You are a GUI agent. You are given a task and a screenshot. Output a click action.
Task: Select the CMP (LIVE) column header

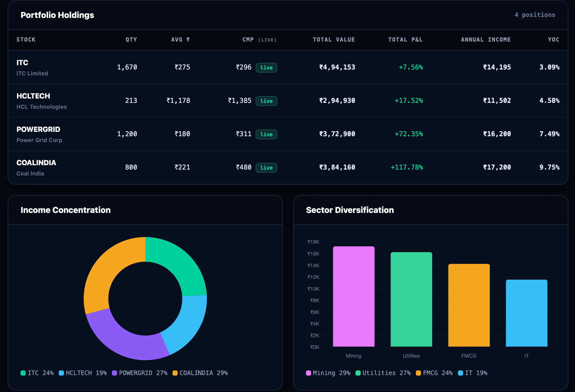[x=260, y=40]
